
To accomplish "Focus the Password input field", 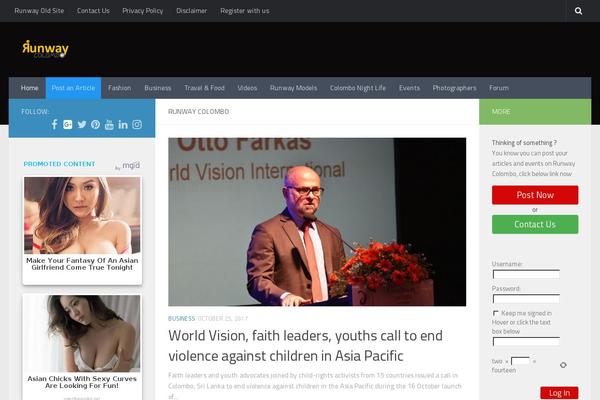I will pyautogui.click(x=526, y=299).
